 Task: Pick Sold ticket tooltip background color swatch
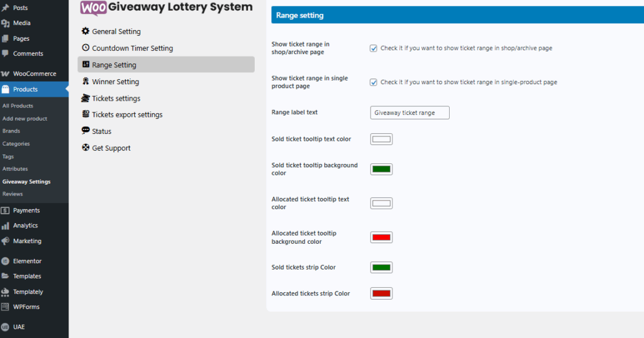(x=381, y=169)
